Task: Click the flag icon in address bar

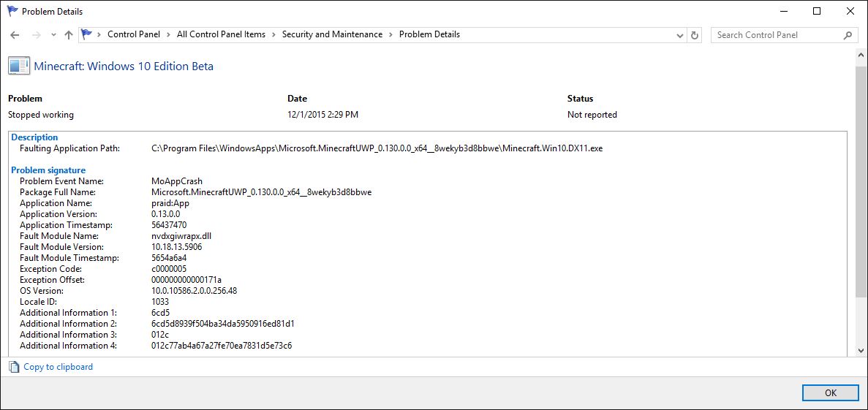Action: point(86,34)
